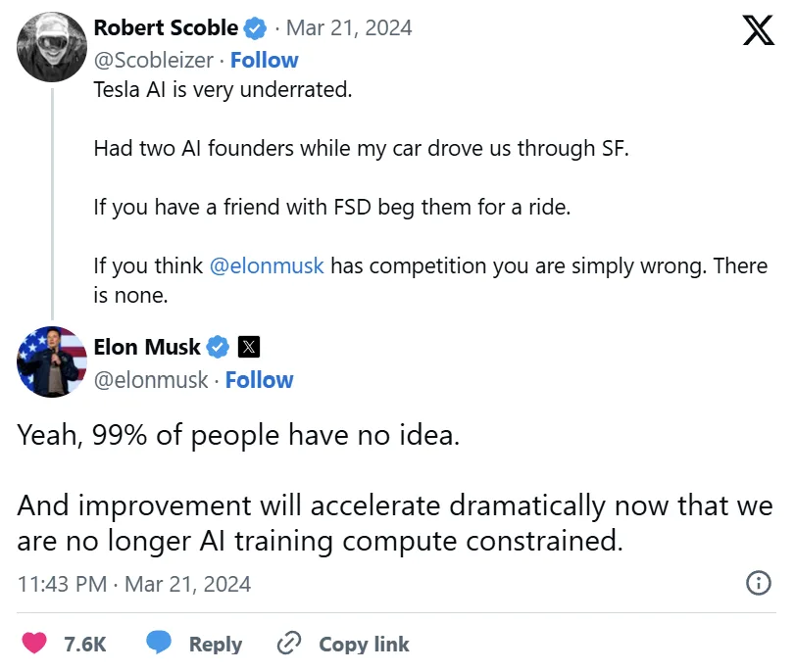Click the black X affiliation badge next to Elon Musk
The height and width of the screenshot is (672, 795).
[x=249, y=347]
